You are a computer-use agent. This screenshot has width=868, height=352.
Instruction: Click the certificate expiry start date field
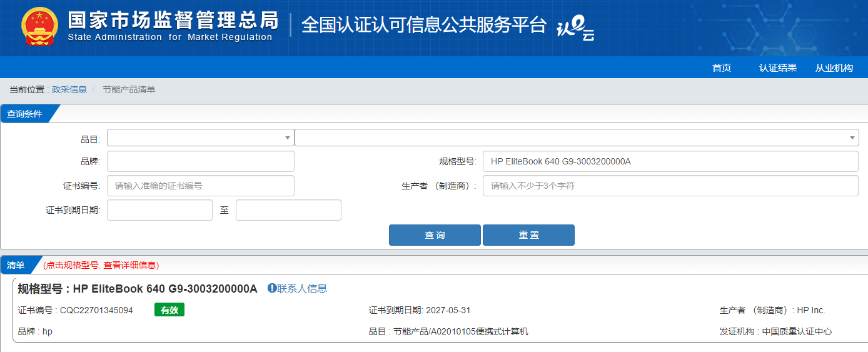click(159, 210)
